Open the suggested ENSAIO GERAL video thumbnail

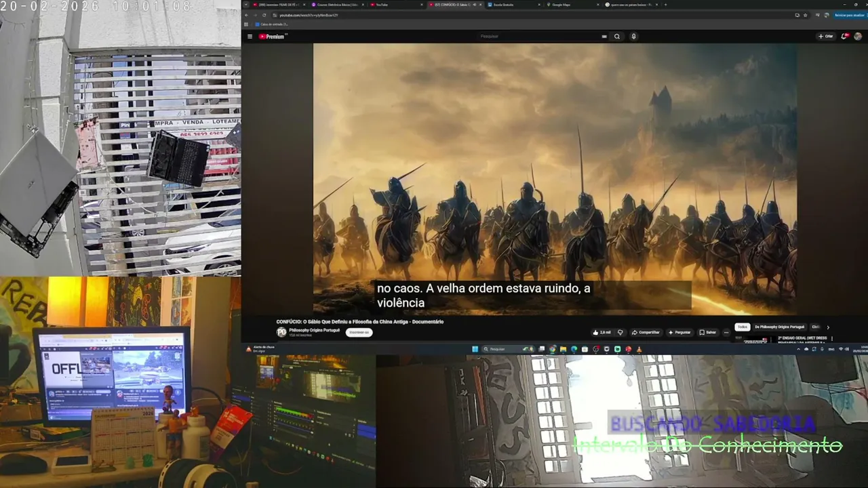tap(757, 340)
